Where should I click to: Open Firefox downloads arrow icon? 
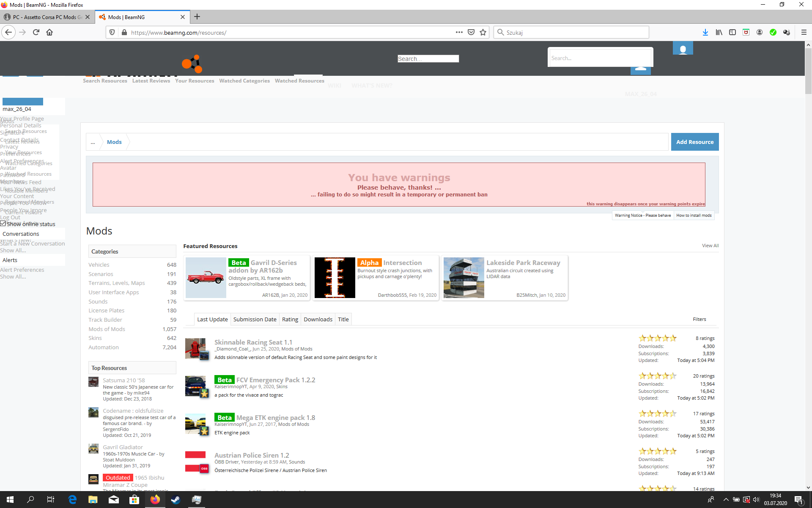[705, 32]
